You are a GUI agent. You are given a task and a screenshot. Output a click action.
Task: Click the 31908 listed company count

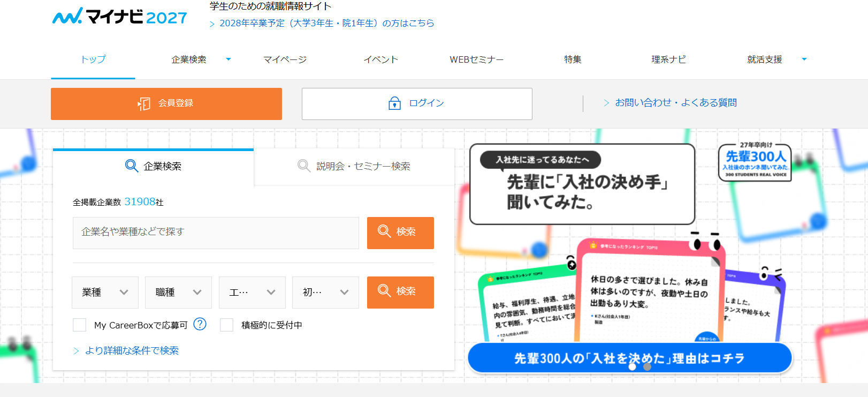click(x=140, y=201)
